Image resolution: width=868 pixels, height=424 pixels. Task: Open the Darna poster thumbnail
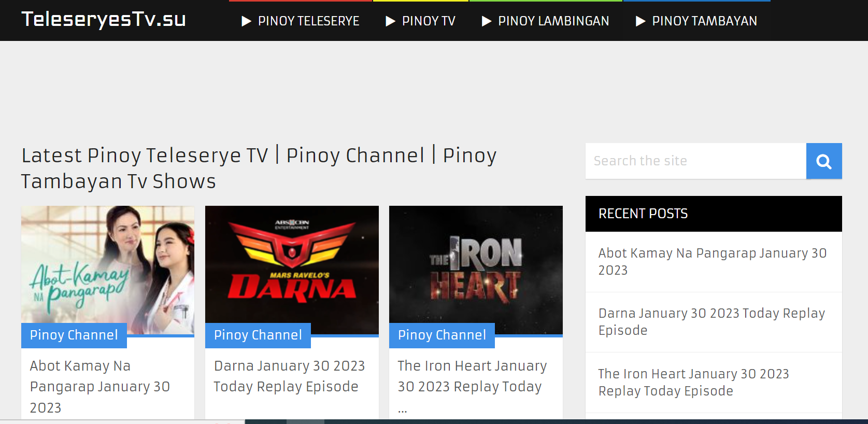point(292,270)
